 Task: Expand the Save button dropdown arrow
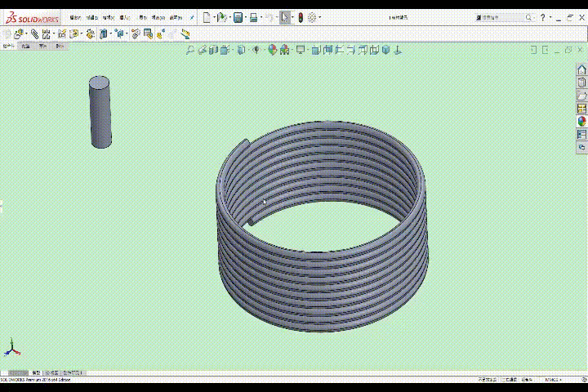click(245, 17)
